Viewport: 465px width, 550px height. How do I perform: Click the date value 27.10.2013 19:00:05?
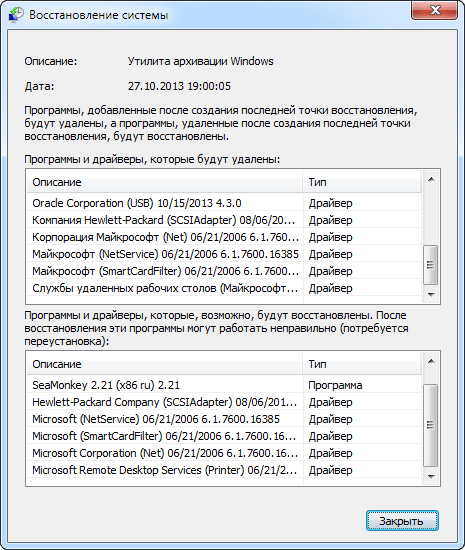point(179,86)
